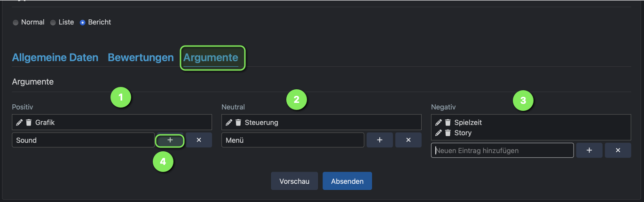The height and width of the screenshot is (202, 644).
Task: Delete the Story entry via trash icon
Action: 448,133
